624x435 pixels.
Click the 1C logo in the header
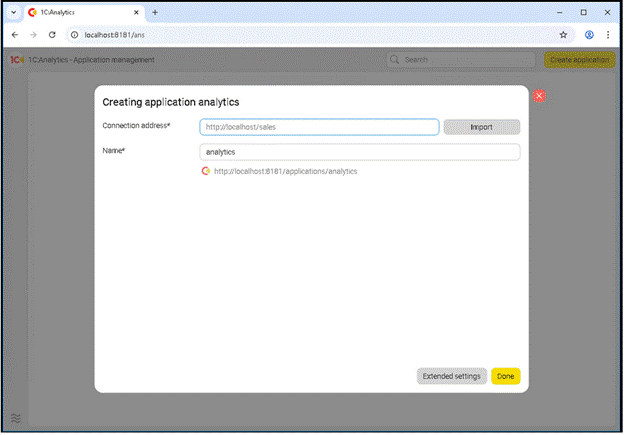17,60
